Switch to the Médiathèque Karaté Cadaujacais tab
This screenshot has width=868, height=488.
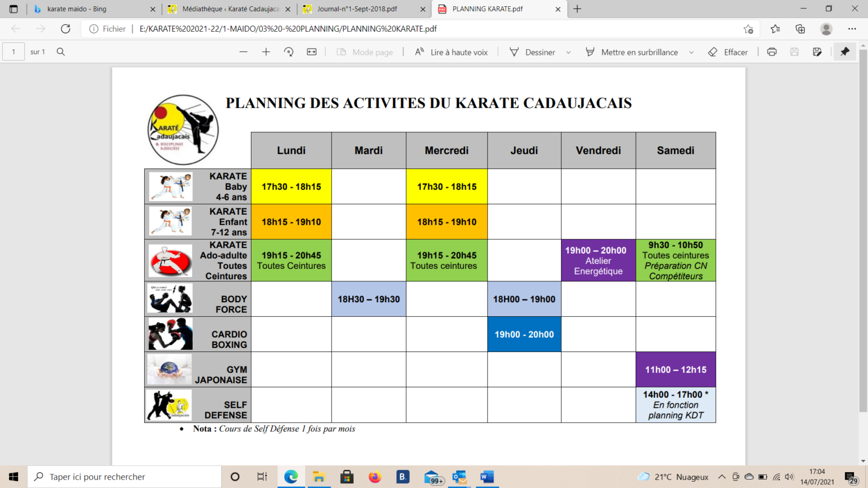coord(229,9)
